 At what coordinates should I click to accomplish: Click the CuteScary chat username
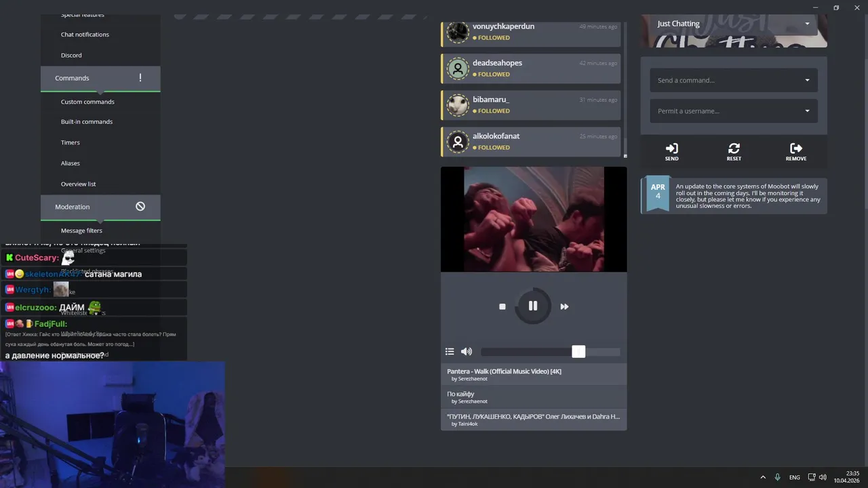37,258
